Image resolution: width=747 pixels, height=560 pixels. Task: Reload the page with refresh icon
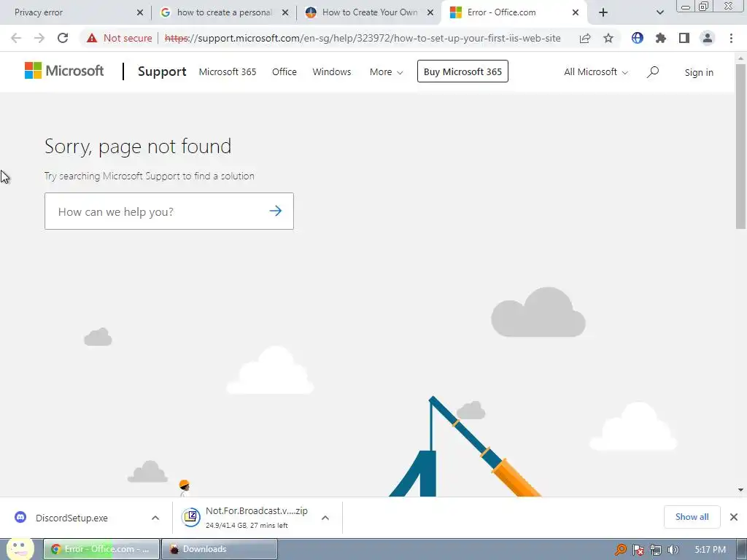[x=63, y=38]
